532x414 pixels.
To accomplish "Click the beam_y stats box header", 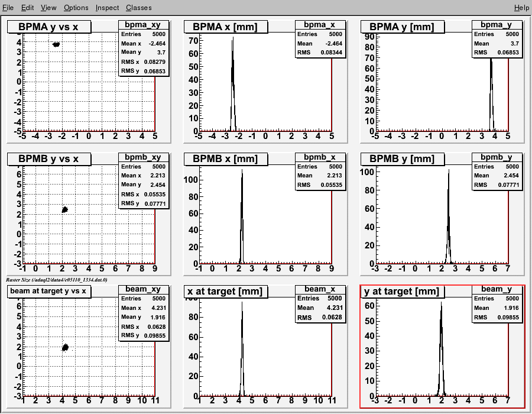I will pos(497,289).
